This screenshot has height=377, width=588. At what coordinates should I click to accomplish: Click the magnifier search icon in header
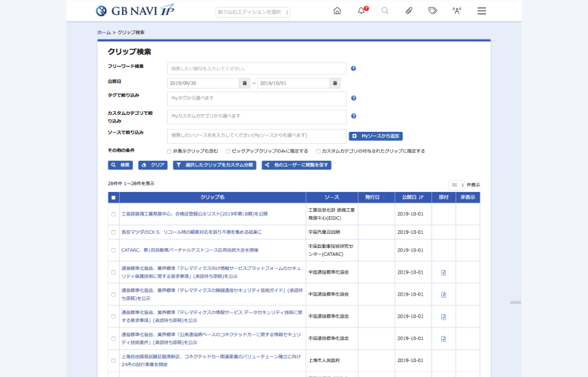(x=385, y=11)
